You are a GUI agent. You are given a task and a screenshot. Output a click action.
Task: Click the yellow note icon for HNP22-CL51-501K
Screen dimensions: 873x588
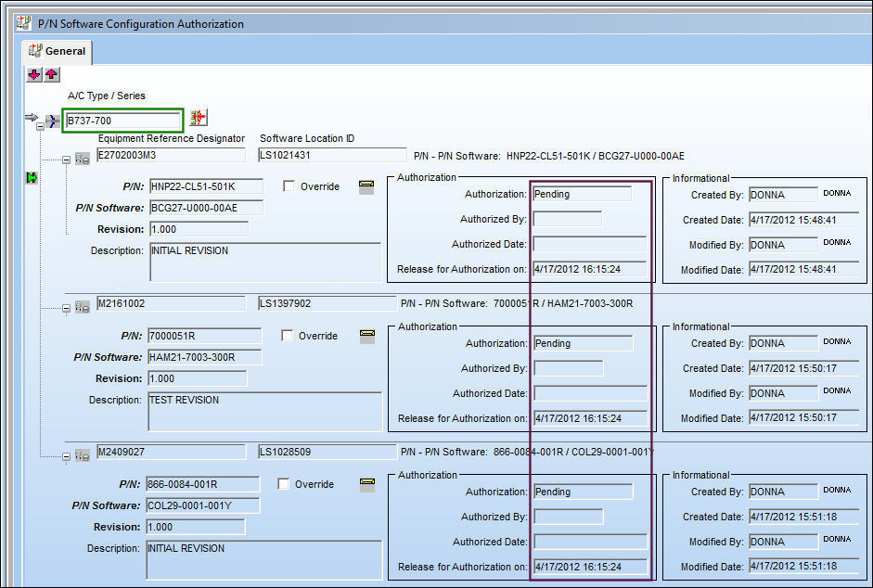tap(366, 187)
